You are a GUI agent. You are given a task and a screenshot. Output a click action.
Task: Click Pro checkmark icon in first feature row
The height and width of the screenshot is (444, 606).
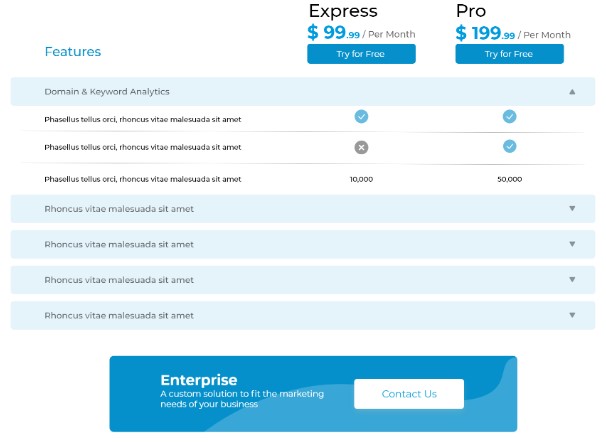pos(509,116)
